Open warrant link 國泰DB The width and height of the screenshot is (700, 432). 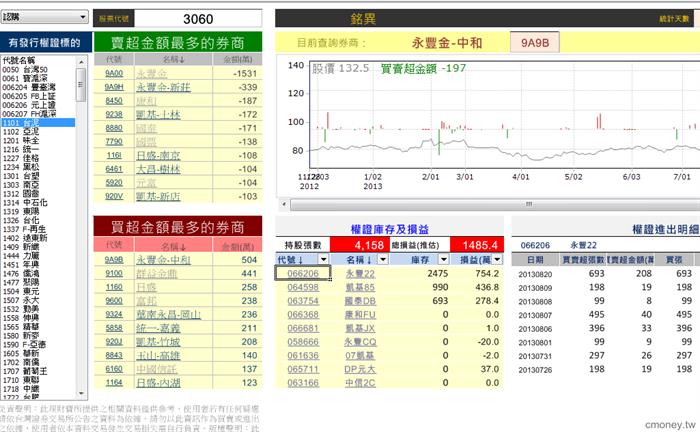coord(360,301)
